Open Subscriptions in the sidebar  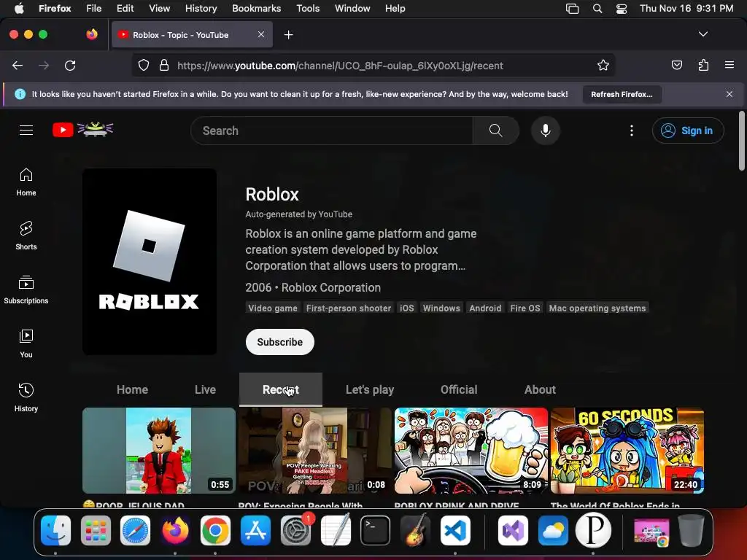click(26, 290)
